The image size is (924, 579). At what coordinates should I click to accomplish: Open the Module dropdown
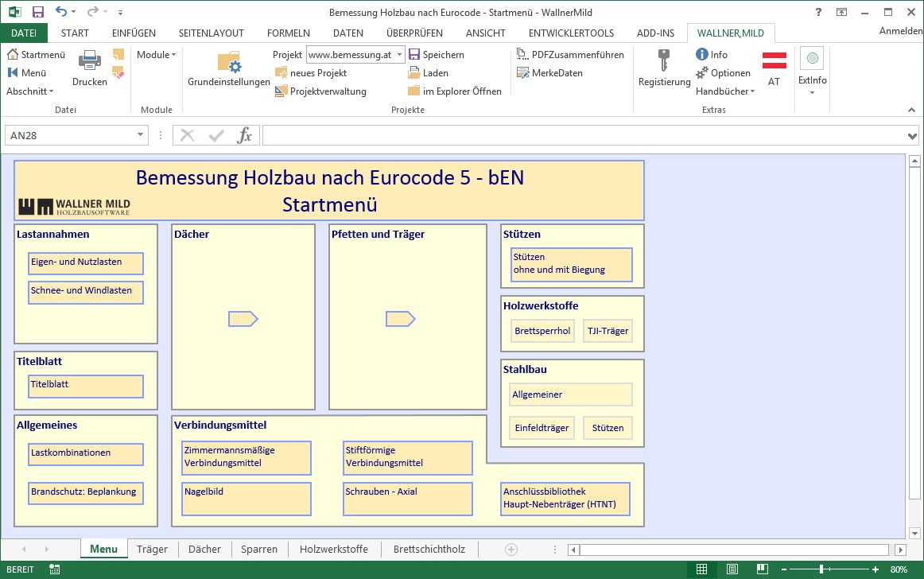coord(156,55)
